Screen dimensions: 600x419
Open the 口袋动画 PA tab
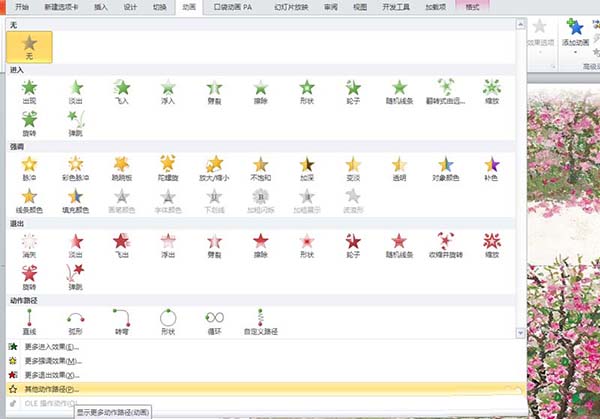click(x=232, y=7)
